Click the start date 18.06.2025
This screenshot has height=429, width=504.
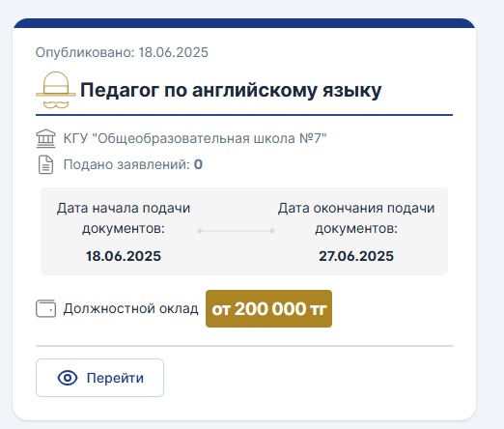point(124,256)
